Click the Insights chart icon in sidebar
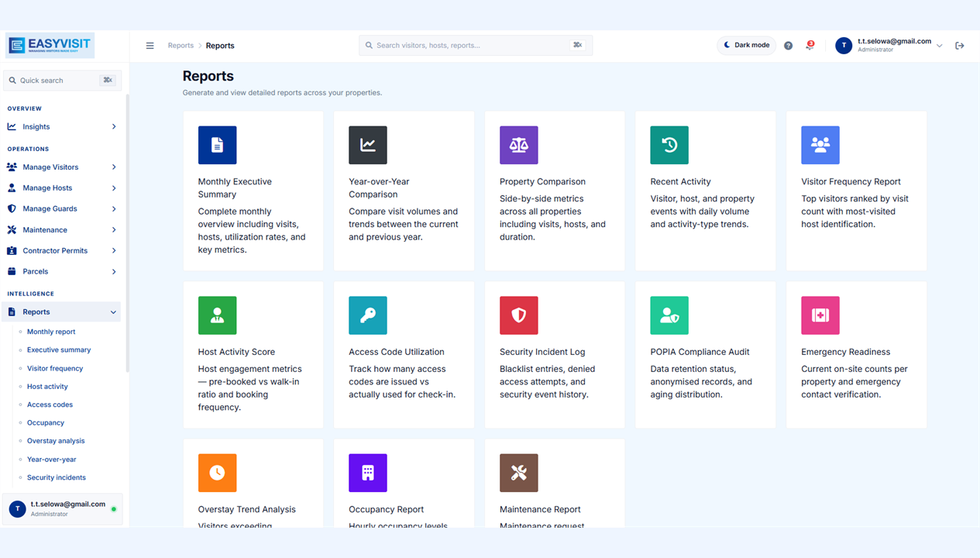 click(12, 126)
